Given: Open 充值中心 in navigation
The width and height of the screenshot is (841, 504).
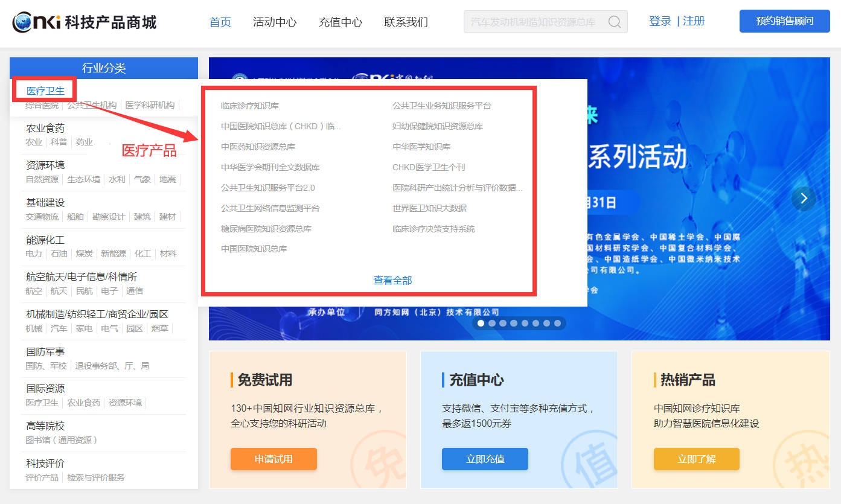Looking at the screenshot, I should pos(341,22).
